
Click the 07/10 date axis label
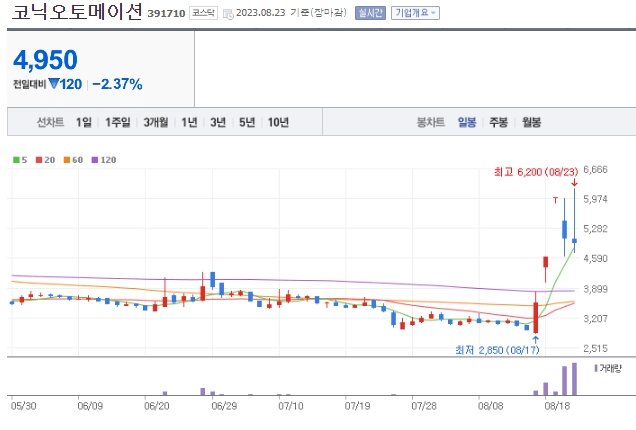290,406
